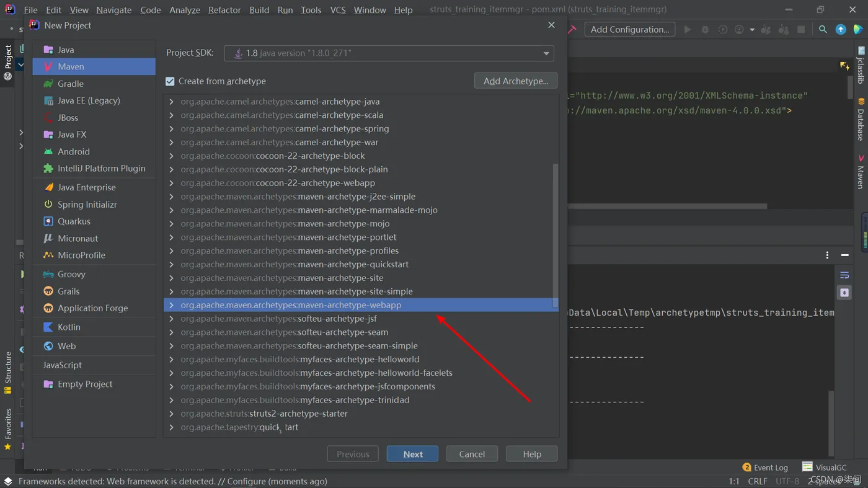Open the Refactor menu
This screenshot has height=488, width=868.
pos(224,10)
